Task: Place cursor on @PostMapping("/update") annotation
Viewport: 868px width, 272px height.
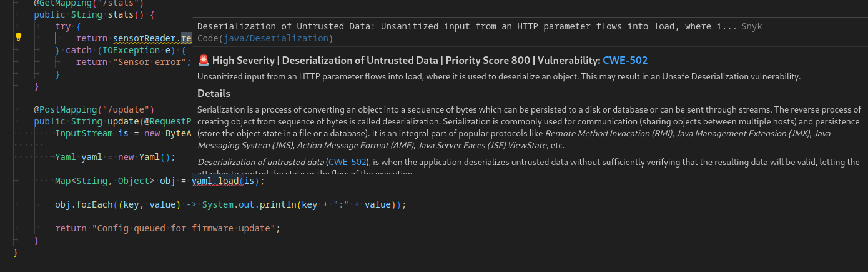Action: pos(94,109)
